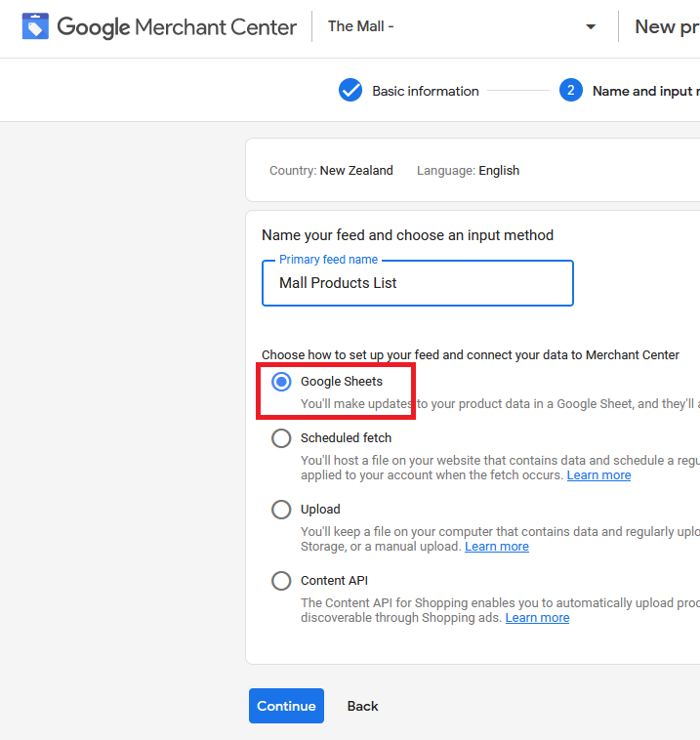Open Learn more link under Upload
Viewport: 700px width, 740px height.
(x=496, y=547)
